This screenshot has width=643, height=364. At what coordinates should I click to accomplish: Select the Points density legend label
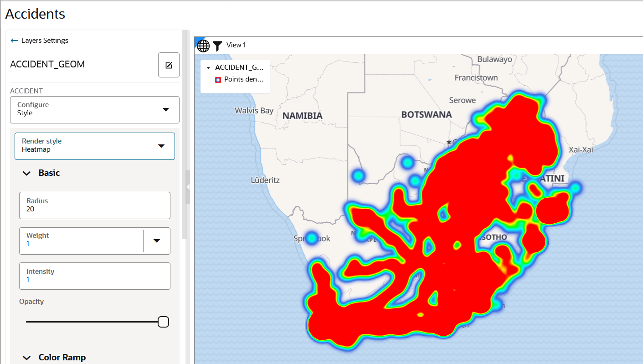(244, 79)
